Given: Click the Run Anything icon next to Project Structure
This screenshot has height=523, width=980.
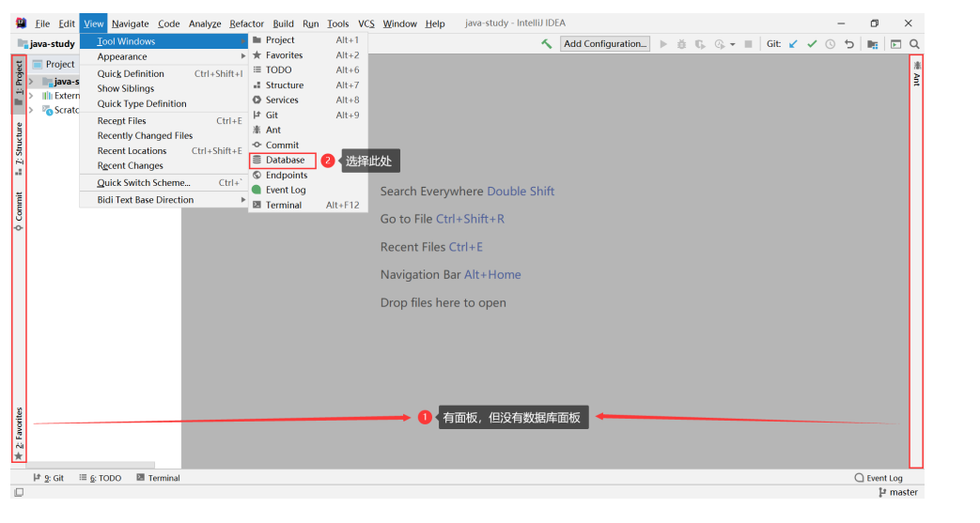Looking at the screenshot, I should coord(895,44).
